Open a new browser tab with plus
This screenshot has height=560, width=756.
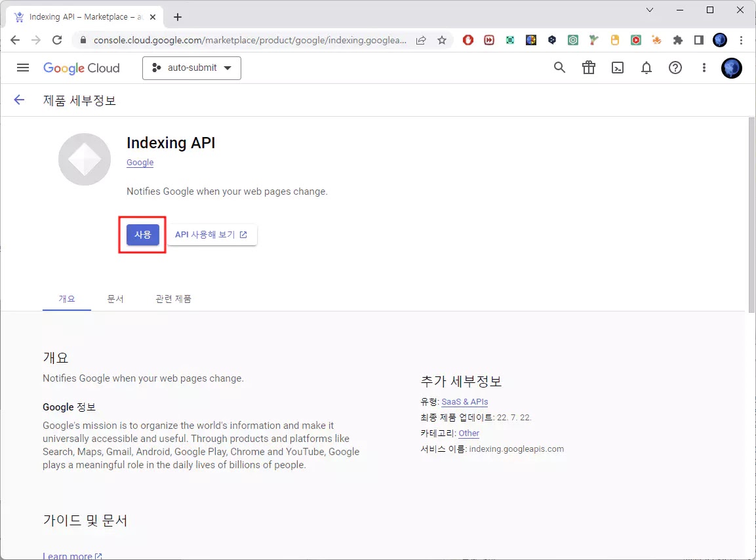tap(178, 17)
